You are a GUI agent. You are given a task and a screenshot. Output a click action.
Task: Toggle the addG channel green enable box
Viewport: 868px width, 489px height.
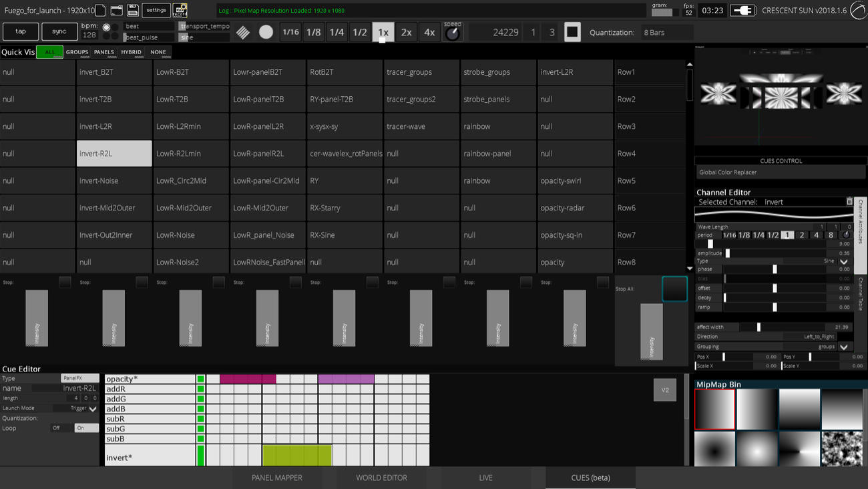200,399
